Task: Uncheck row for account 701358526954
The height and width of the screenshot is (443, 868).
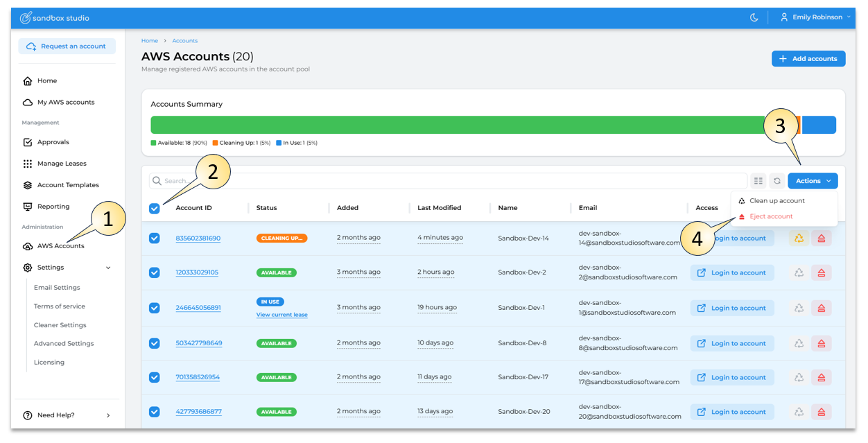Action: (155, 377)
